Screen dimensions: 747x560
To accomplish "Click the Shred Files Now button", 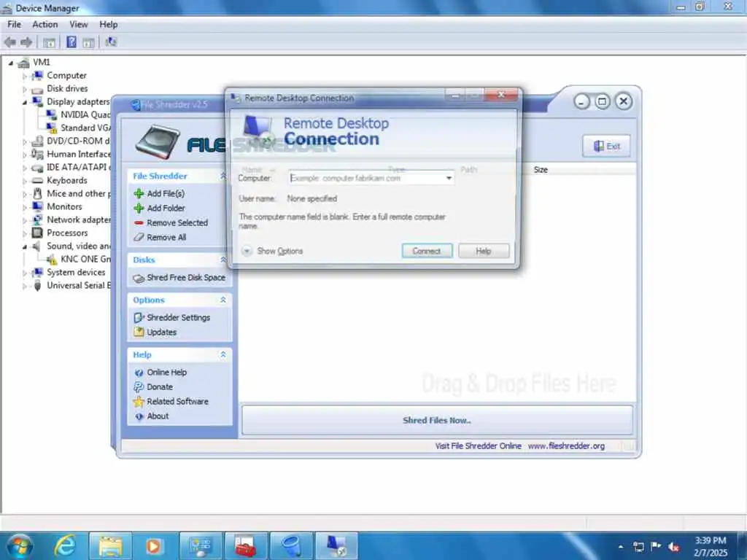I will tap(437, 420).
